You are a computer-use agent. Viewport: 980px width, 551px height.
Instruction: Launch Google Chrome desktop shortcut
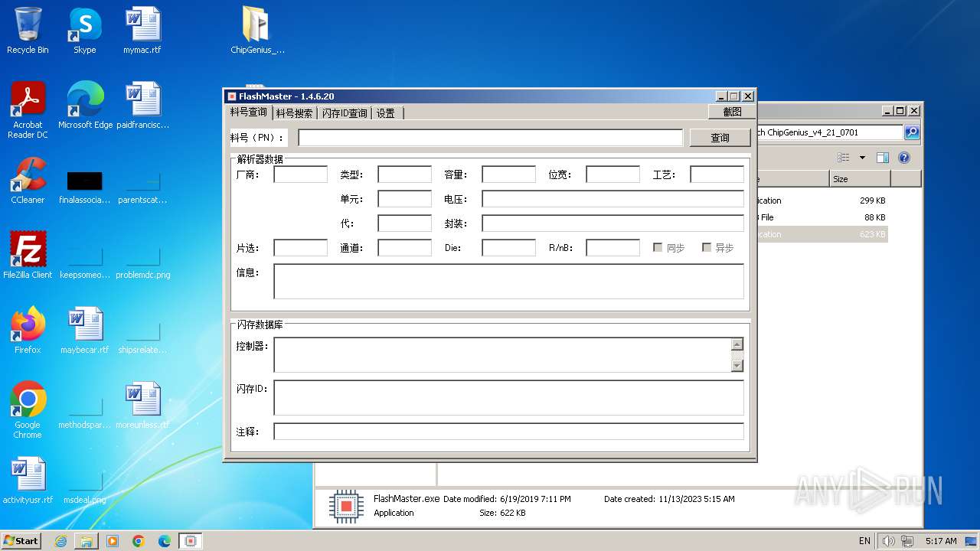coord(28,409)
